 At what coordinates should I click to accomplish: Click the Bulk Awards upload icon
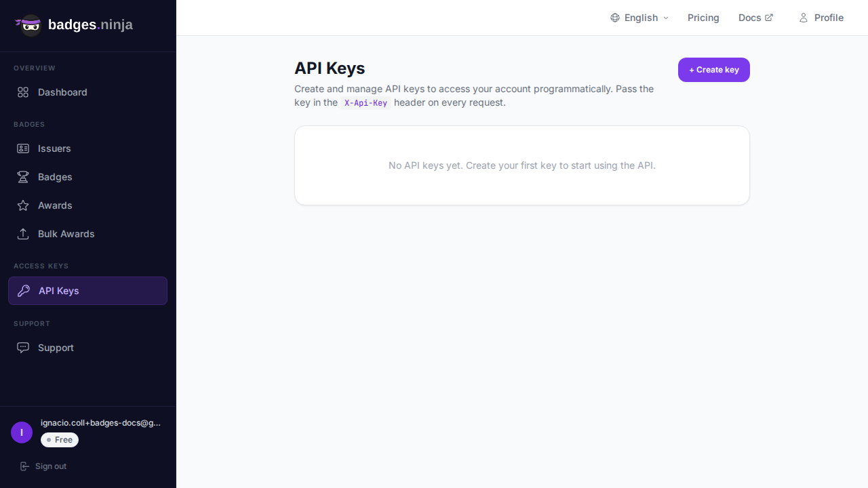click(x=23, y=234)
